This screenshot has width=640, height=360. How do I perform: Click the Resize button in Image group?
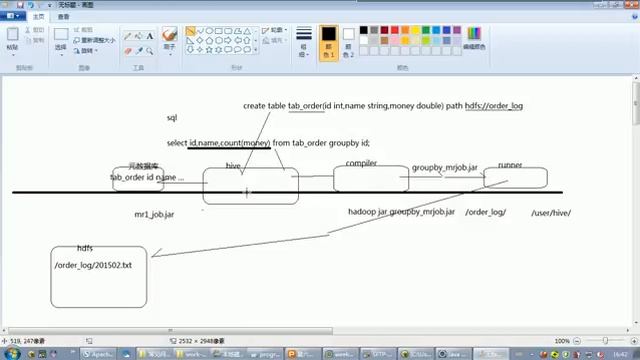[x=94, y=40]
